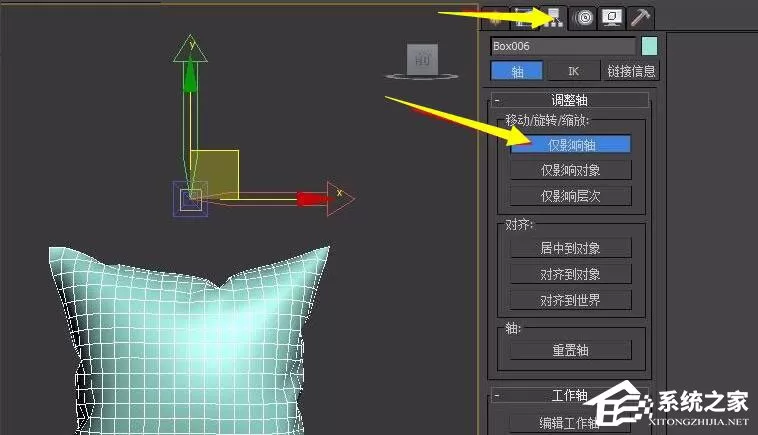Toggle the 仅影响轴 button
758x435 pixels.
point(570,145)
